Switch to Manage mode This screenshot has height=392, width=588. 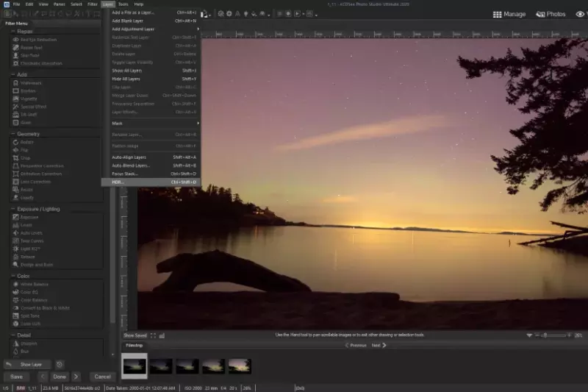click(509, 14)
